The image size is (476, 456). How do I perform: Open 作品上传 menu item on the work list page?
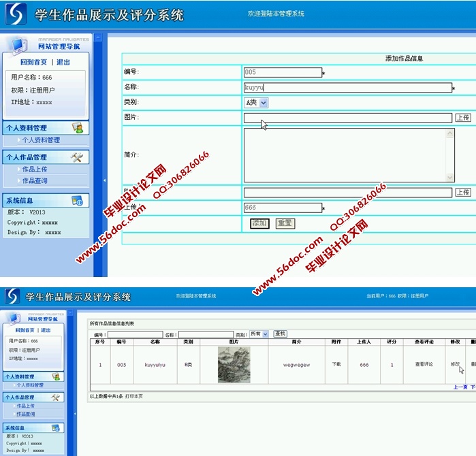[x=25, y=406]
